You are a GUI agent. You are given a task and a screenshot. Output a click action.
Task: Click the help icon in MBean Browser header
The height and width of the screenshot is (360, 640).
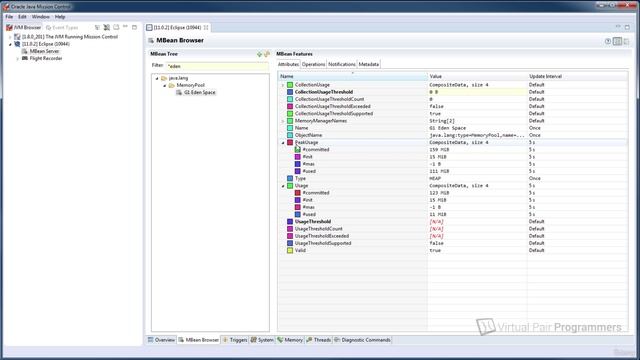(x=608, y=41)
